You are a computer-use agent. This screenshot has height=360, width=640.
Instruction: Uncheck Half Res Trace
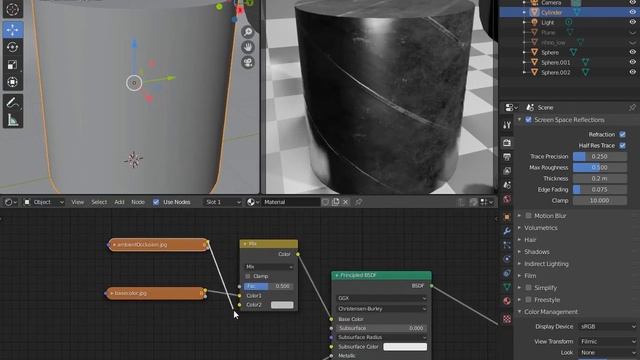[622, 145]
